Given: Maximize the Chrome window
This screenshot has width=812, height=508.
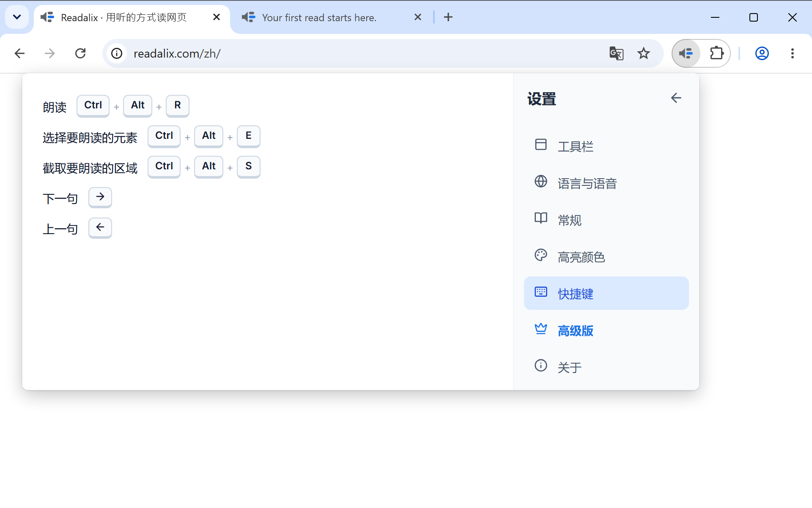Looking at the screenshot, I should point(754,17).
